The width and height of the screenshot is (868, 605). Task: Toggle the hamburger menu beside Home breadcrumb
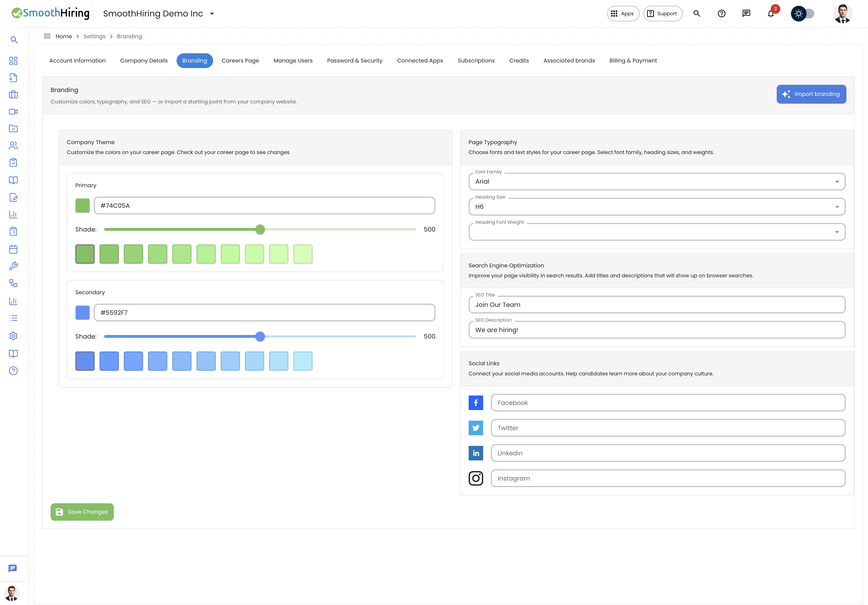pyautogui.click(x=47, y=36)
